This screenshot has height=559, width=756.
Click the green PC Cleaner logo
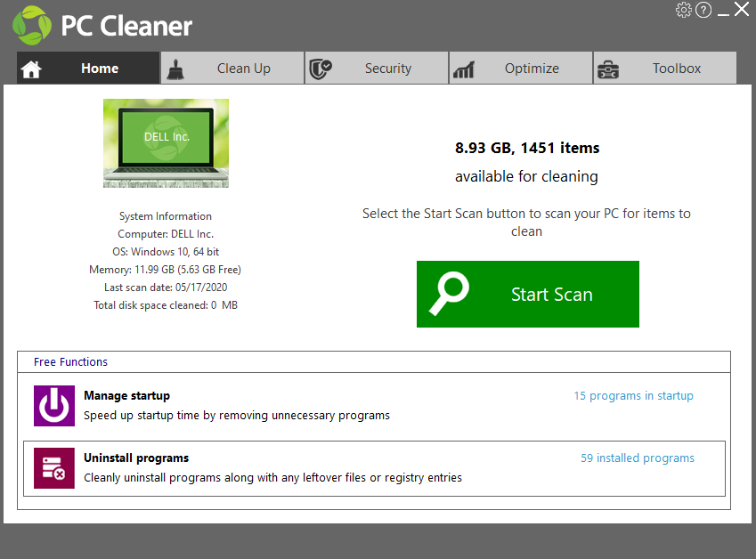(32, 25)
